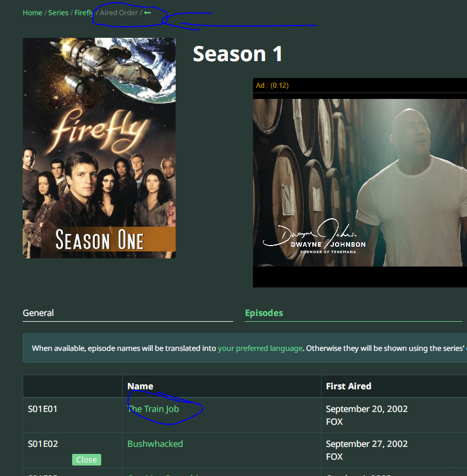Click the September 20, 2002 air date
This screenshot has width=467, height=476.
[x=366, y=409]
